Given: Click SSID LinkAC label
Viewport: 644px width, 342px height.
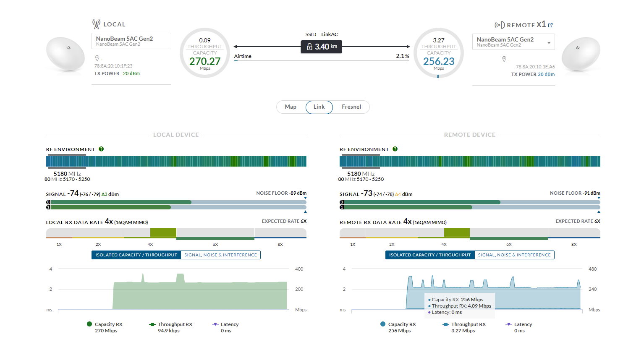Looking at the screenshot, I should coord(322,34).
